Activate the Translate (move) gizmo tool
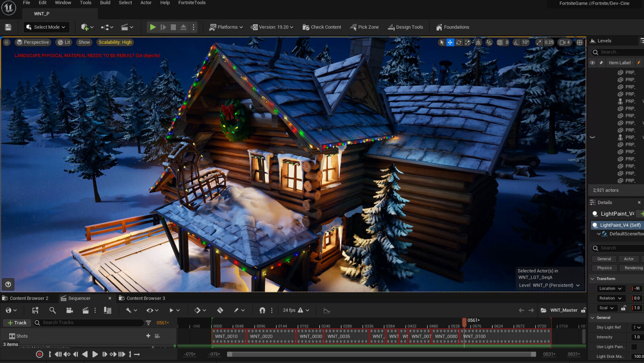644x363 pixels. [450, 42]
